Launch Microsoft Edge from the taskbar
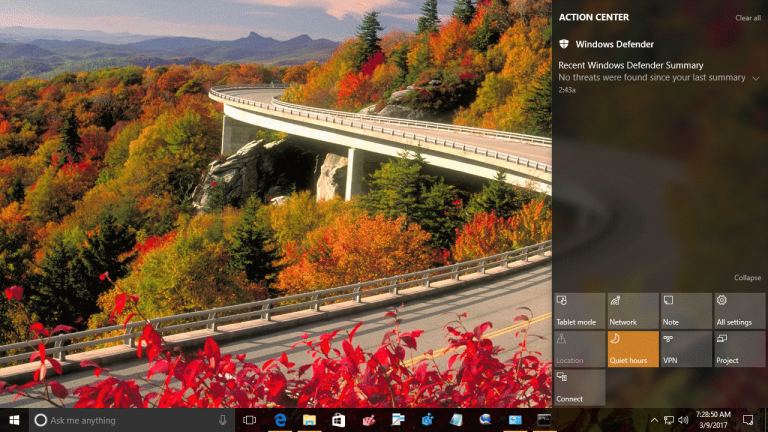The width and height of the screenshot is (768, 432). tap(281, 420)
